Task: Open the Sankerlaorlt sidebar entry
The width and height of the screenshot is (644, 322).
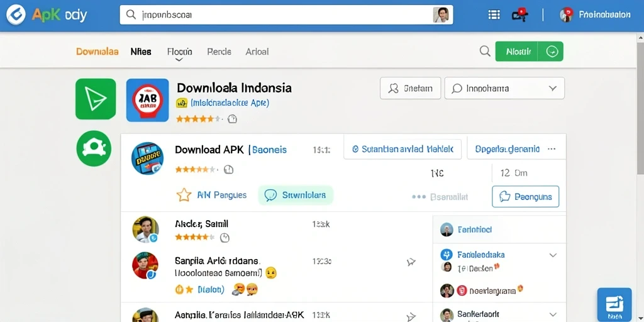Action: [x=478, y=315]
